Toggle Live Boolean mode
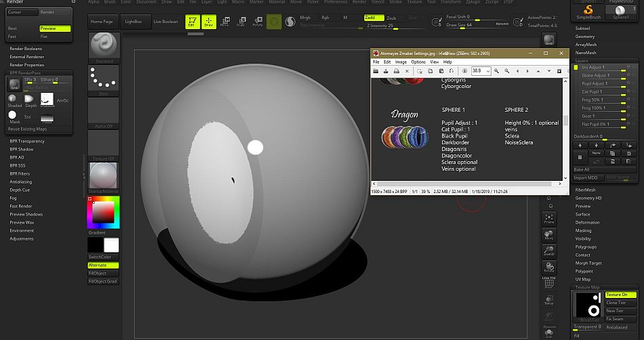The image size is (644, 340). pos(165,21)
